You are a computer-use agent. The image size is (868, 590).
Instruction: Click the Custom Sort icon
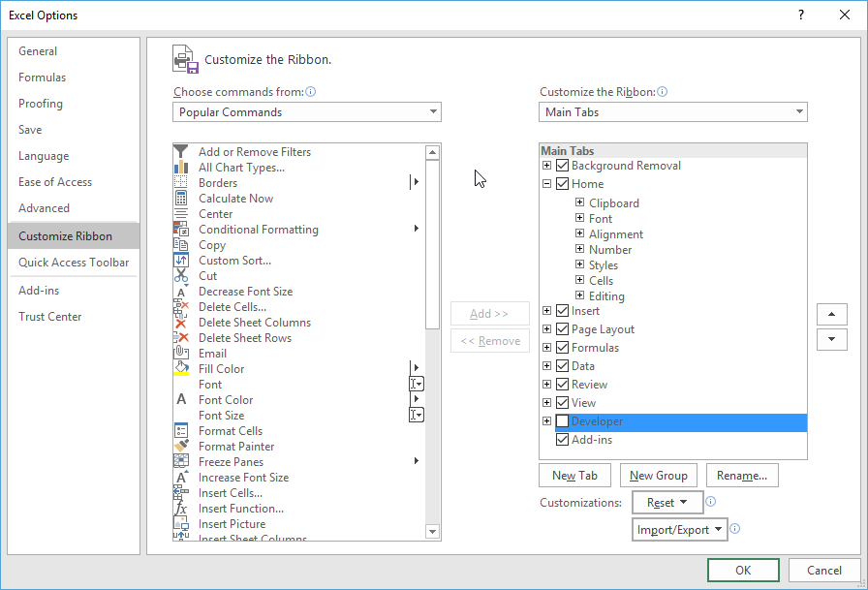coord(180,261)
